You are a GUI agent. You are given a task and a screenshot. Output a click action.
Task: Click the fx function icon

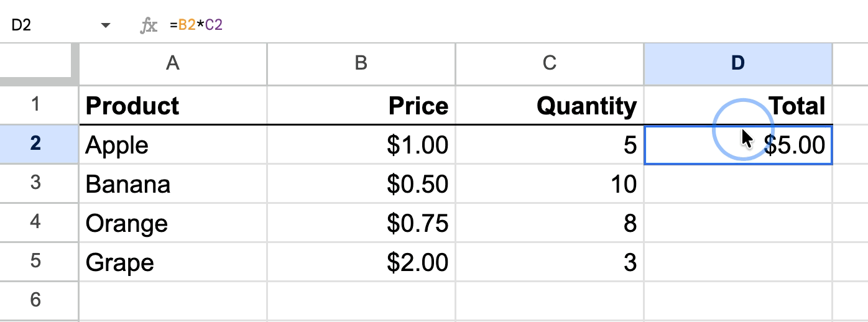(x=149, y=25)
